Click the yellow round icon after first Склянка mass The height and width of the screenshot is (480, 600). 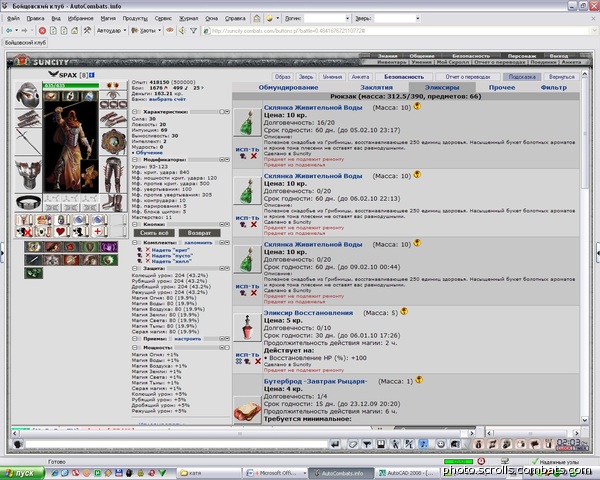point(417,106)
